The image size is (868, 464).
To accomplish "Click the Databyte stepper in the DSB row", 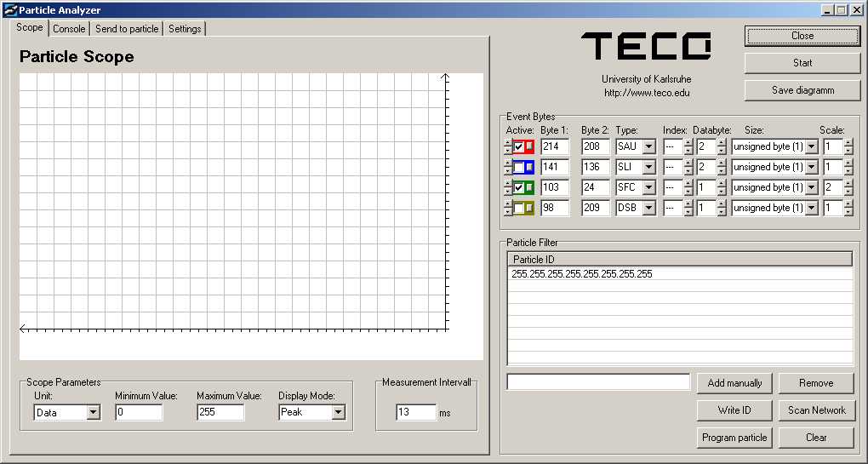I will [x=722, y=209].
